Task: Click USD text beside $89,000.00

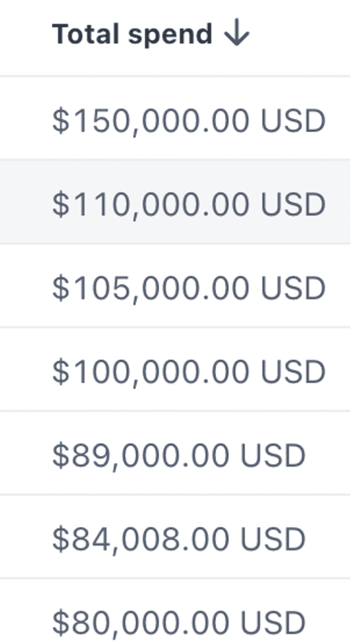Action: (x=273, y=455)
